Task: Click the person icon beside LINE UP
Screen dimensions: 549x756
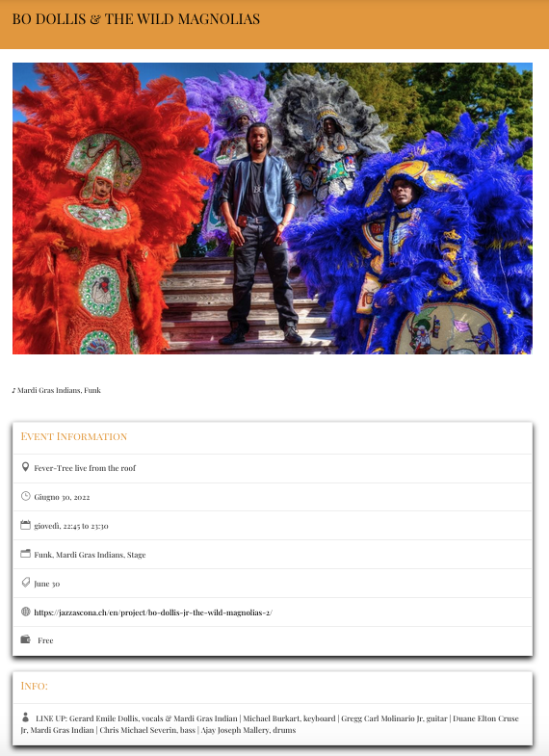Action: pos(26,717)
